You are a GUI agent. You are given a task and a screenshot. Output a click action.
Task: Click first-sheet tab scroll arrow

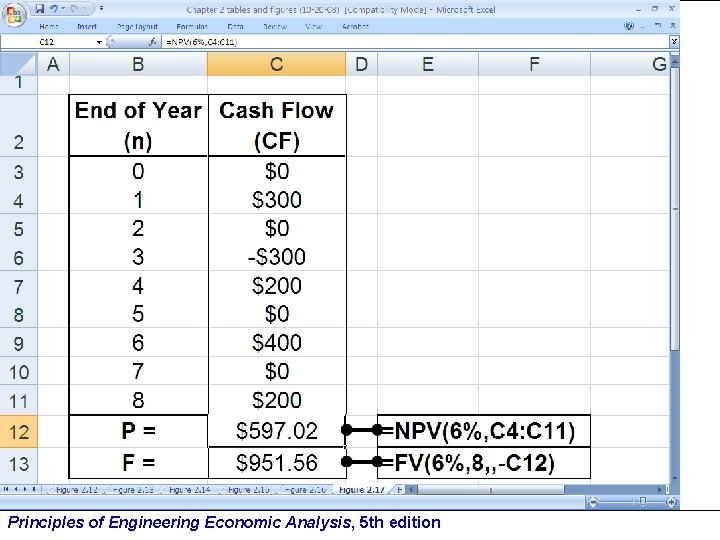pos(6,489)
